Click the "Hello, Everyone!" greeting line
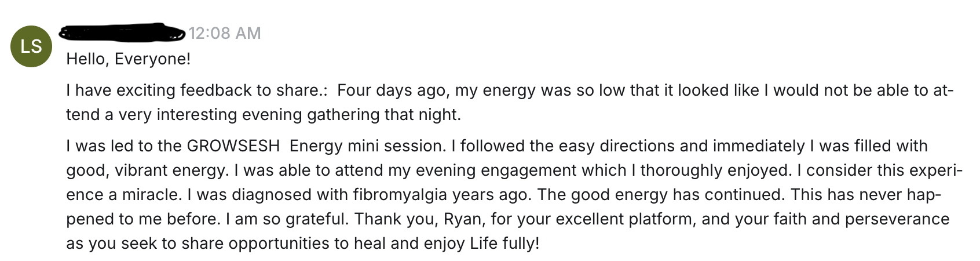This screenshot has height=261, width=980. (128, 59)
